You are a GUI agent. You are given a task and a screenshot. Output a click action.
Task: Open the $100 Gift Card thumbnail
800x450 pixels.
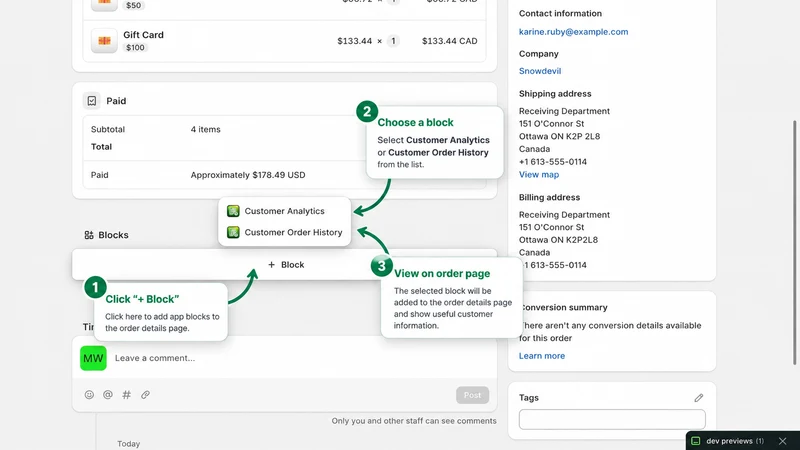click(x=104, y=40)
